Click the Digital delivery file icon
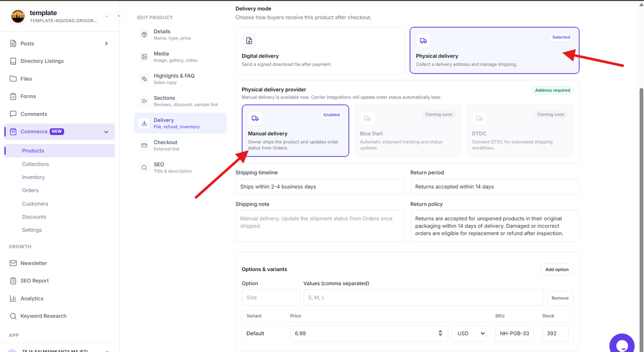Screen dimensions: 644x352 tap(249, 40)
